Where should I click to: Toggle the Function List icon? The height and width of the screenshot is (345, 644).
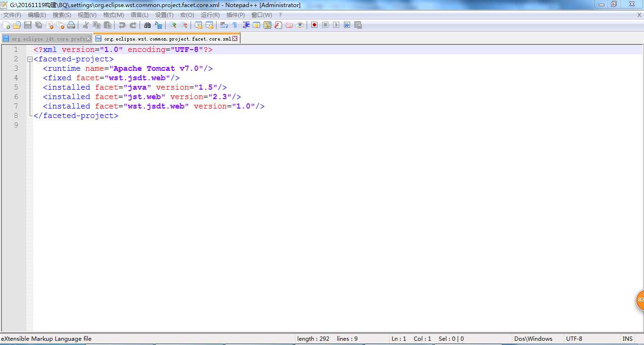point(278,25)
